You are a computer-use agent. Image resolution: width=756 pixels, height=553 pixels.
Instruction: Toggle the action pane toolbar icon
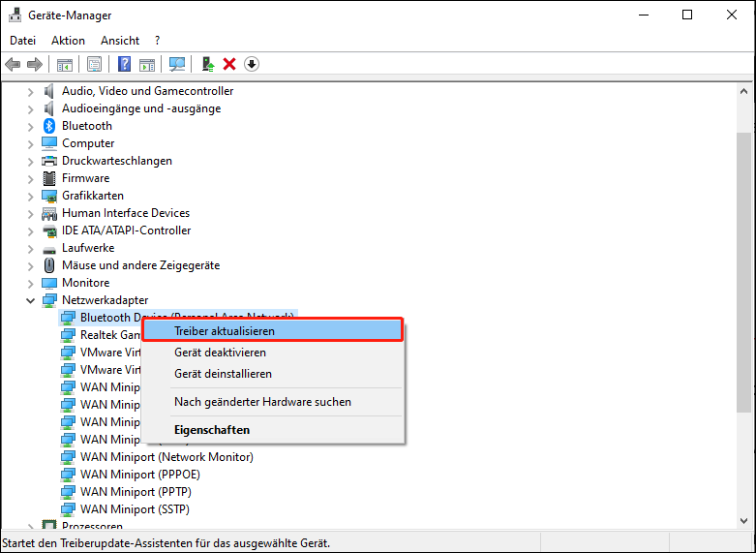point(147,64)
